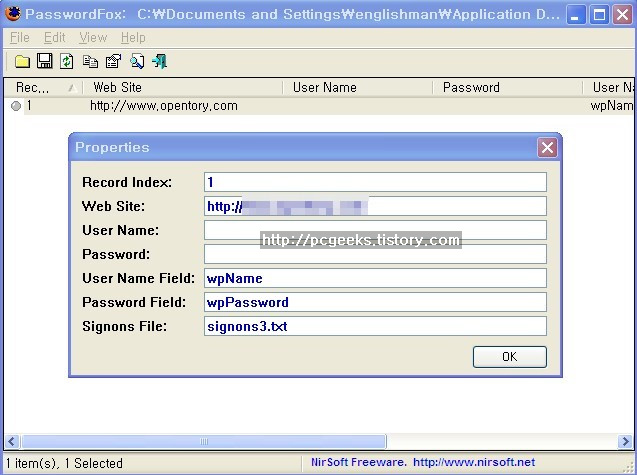Click the Web Site field in Properties
This screenshot has height=475, width=637.
[x=375, y=206]
